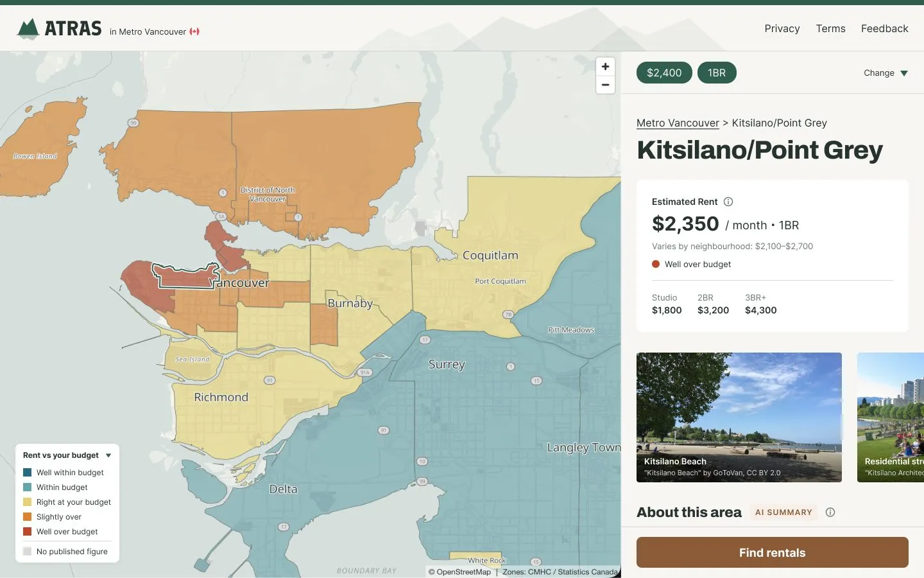Zoom in on the map
This screenshot has height=578, width=924.
pyautogui.click(x=605, y=67)
